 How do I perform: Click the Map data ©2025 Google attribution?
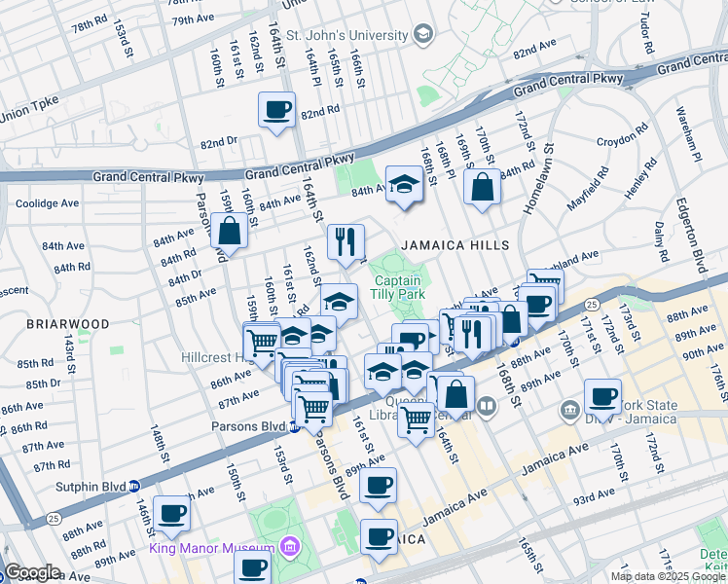(668, 576)
